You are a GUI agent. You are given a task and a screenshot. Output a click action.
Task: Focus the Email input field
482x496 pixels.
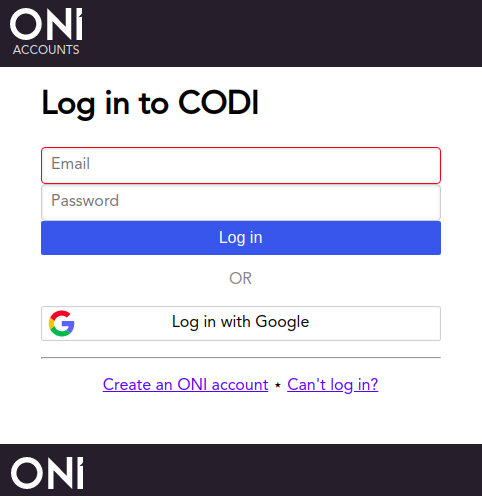(x=241, y=165)
